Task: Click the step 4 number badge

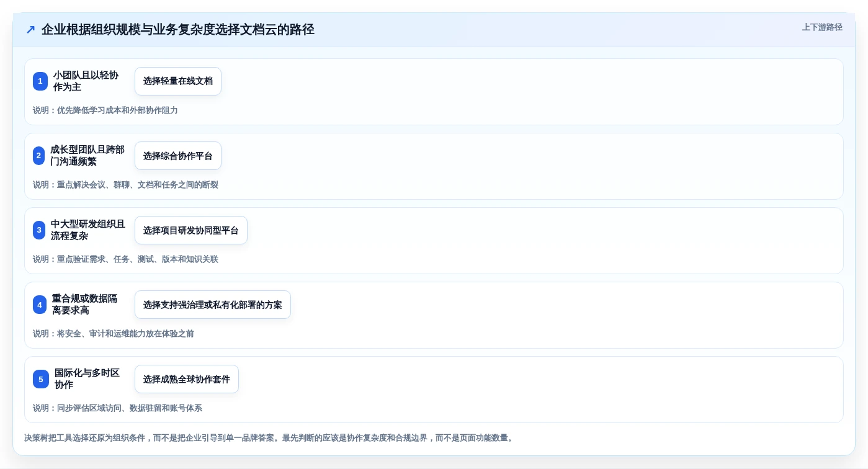Action: pos(40,305)
